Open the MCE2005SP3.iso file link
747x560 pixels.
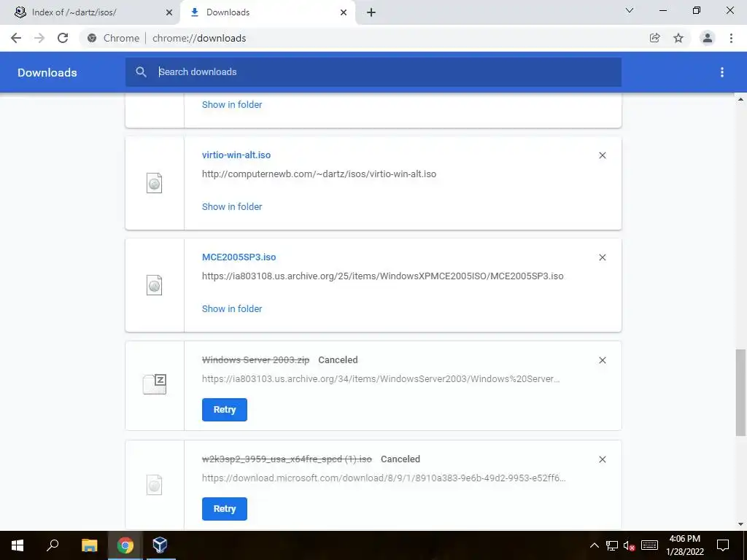click(239, 257)
